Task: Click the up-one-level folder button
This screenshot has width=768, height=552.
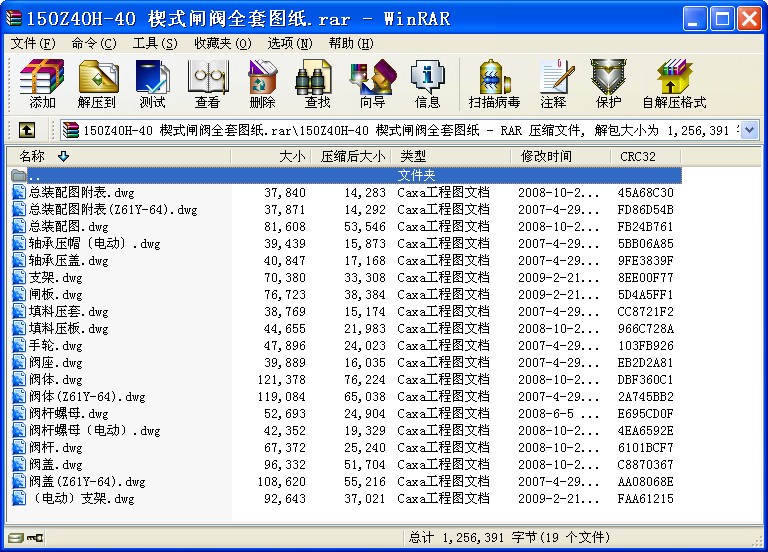Action: click(27, 130)
